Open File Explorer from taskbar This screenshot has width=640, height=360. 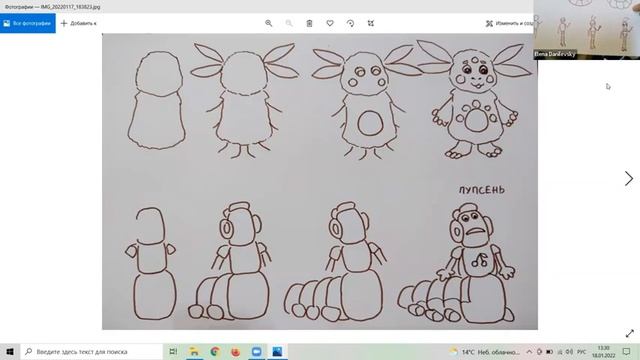pos(194,351)
